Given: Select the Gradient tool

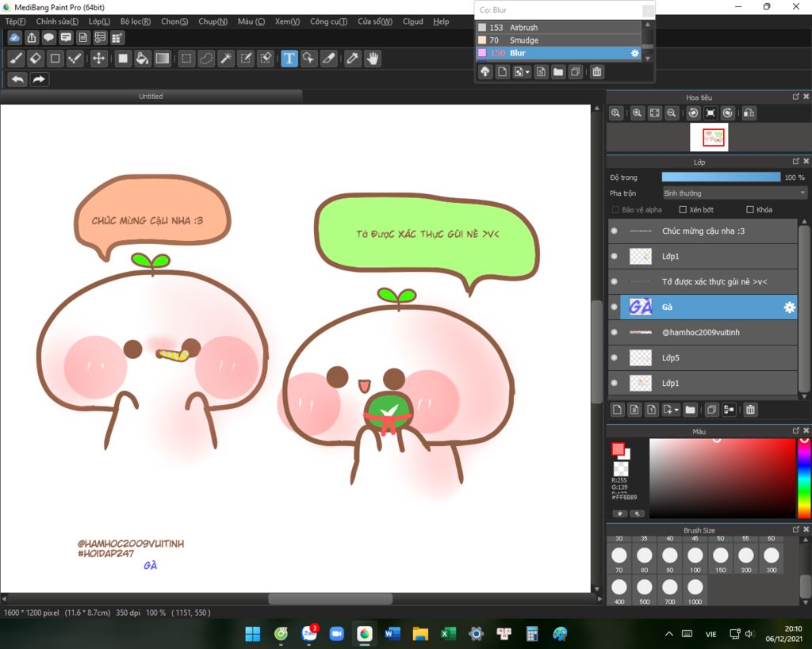Looking at the screenshot, I should (x=162, y=59).
